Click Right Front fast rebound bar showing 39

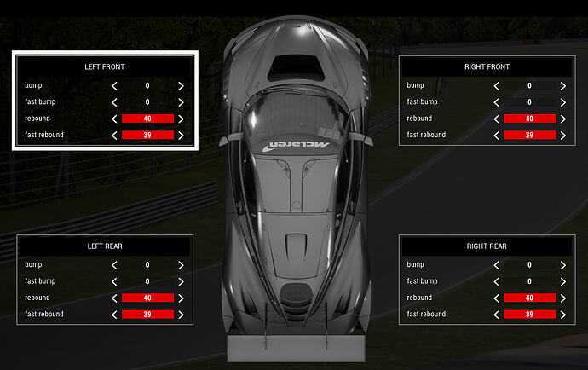point(530,135)
